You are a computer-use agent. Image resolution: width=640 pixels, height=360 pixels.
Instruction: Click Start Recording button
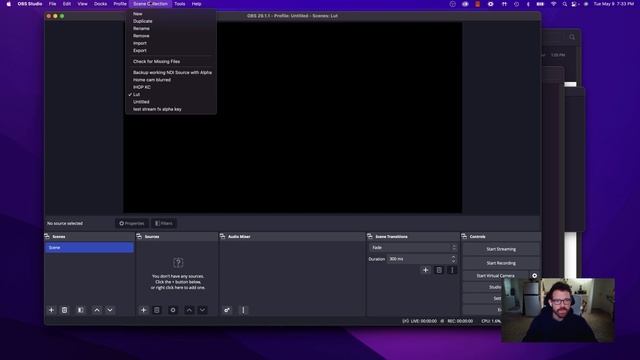[501, 263]
